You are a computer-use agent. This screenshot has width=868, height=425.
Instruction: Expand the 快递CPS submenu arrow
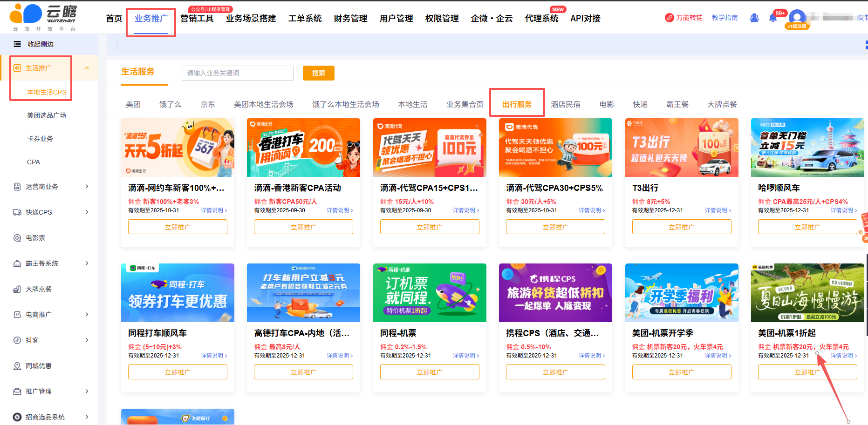pos(87,212)
